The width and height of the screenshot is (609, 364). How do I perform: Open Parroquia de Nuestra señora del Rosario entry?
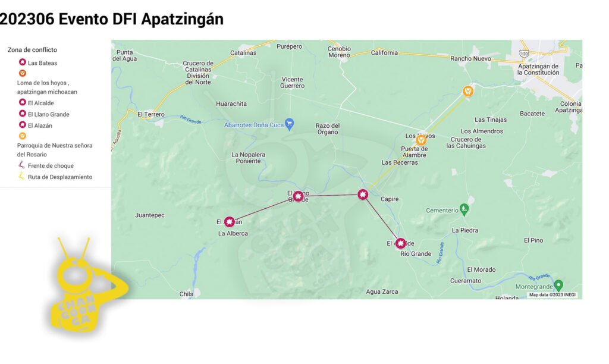click(55, 150)
